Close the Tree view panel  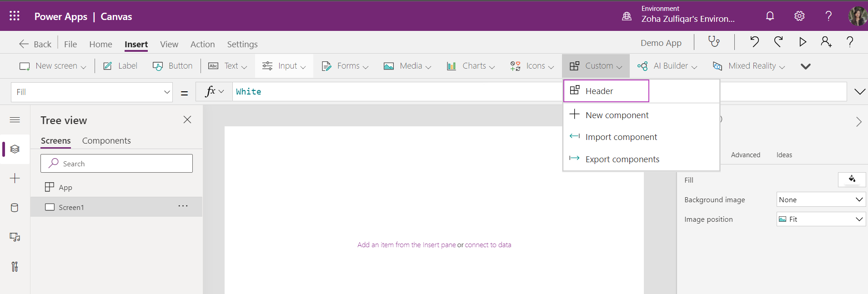(x=187, y=120)
